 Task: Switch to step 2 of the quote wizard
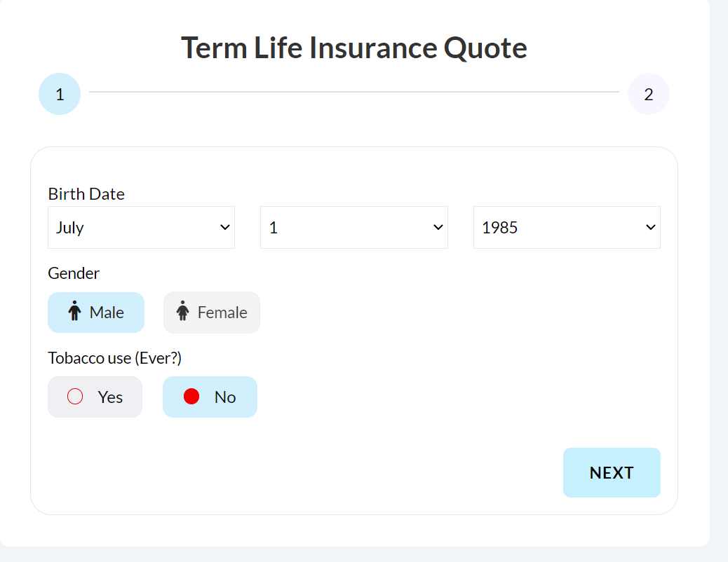point(648,93)
